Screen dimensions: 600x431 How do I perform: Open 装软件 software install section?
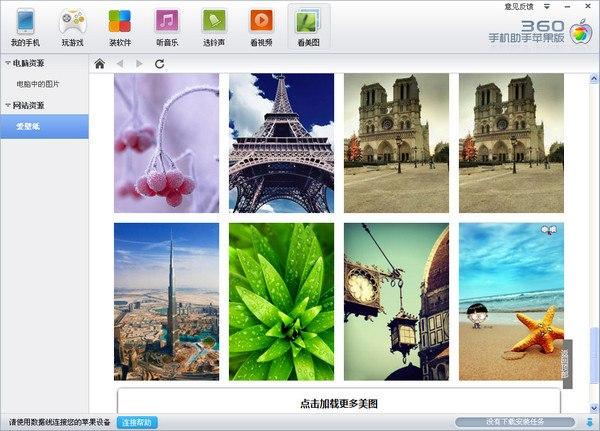tap(119, 27)
